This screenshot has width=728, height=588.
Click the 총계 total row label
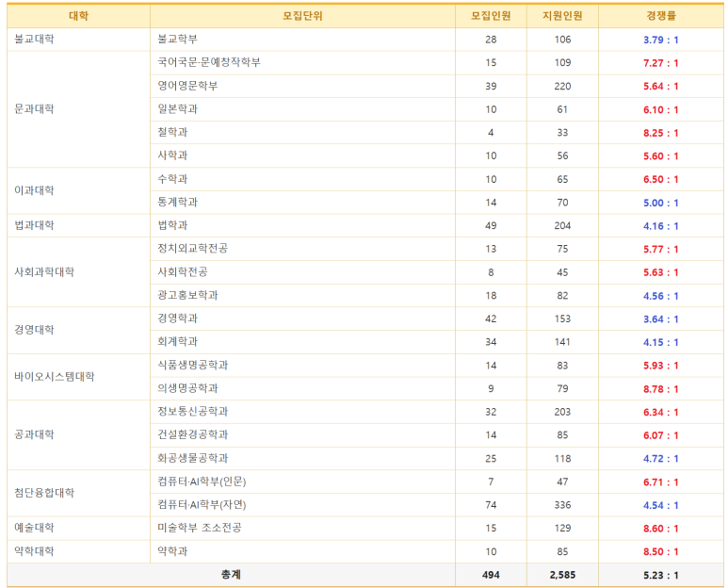pyautogui.click(x=231, y=575)
